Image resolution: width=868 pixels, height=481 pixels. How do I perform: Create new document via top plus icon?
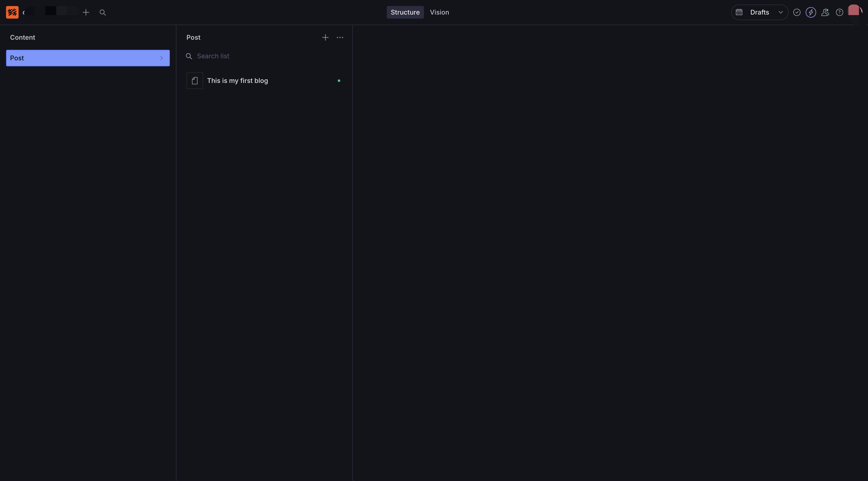[x=86, y=13]
